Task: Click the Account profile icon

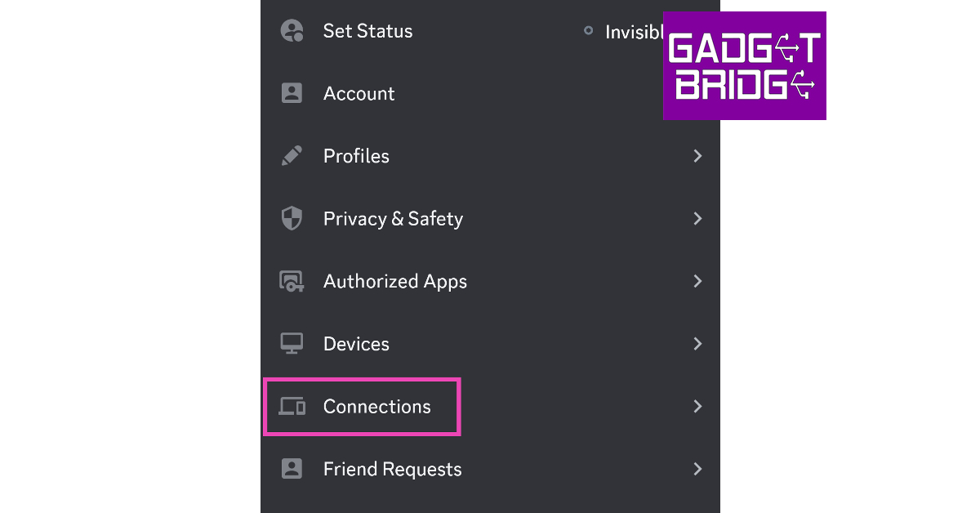Action: coord(292,93)
